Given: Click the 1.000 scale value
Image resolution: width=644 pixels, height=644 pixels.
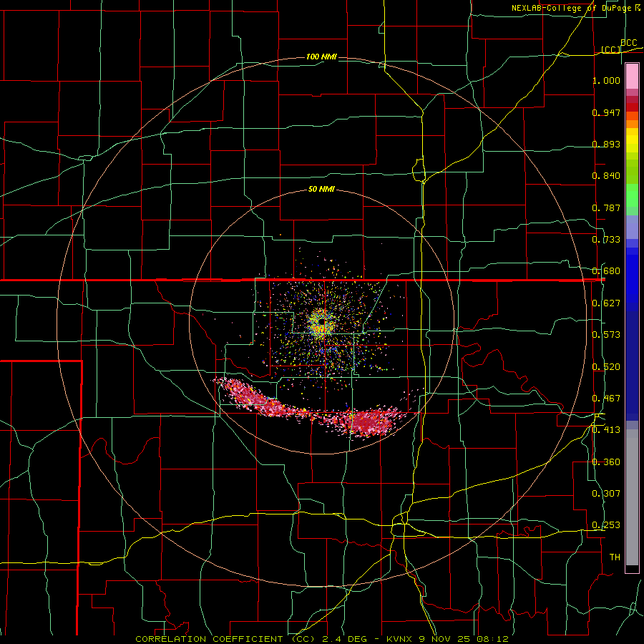Looking at the screenshot, I should click(606, 80).
